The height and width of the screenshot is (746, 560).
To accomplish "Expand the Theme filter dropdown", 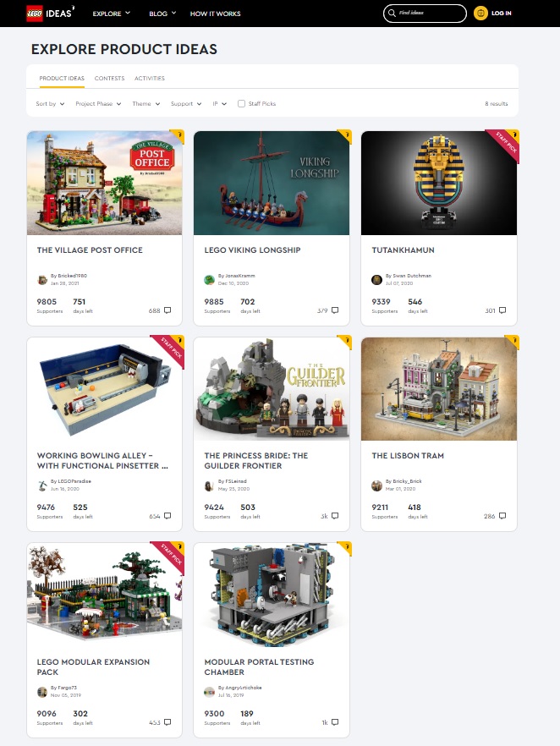I will [x=146, y=104].
